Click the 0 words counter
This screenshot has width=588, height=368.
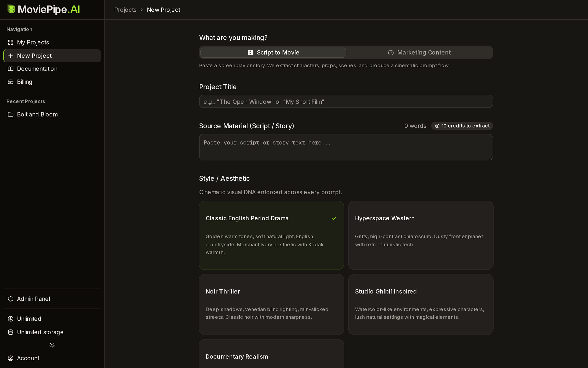pos(415,126)
